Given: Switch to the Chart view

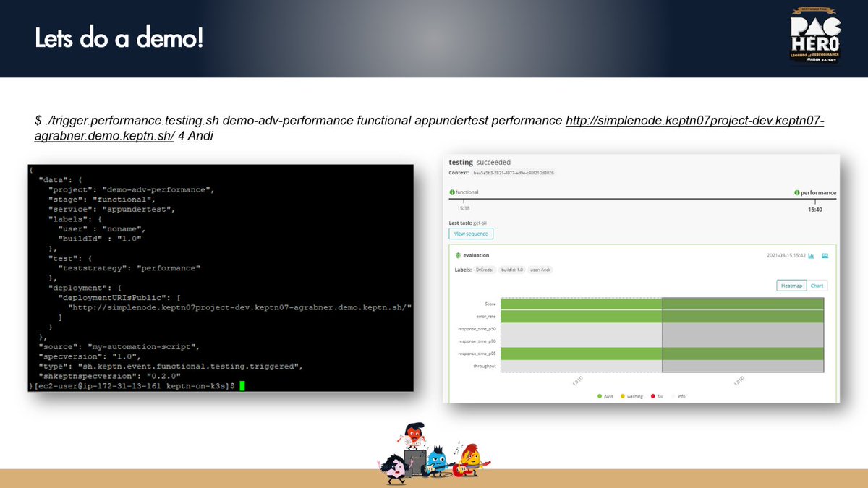Looking at the screenshot, I should click(x=817, y=286).
